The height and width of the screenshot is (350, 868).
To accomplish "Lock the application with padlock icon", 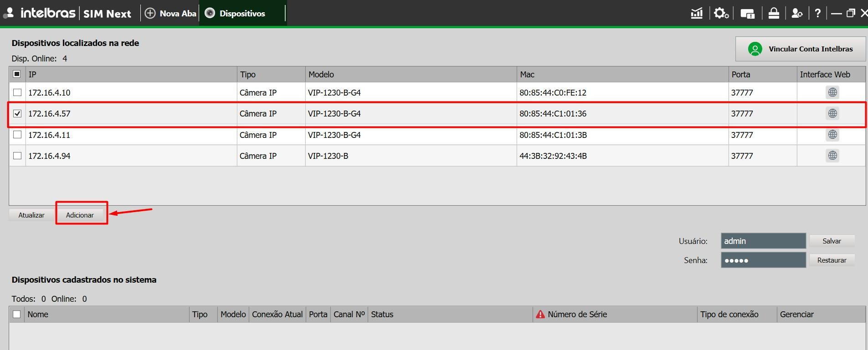I will coord(774,13).
